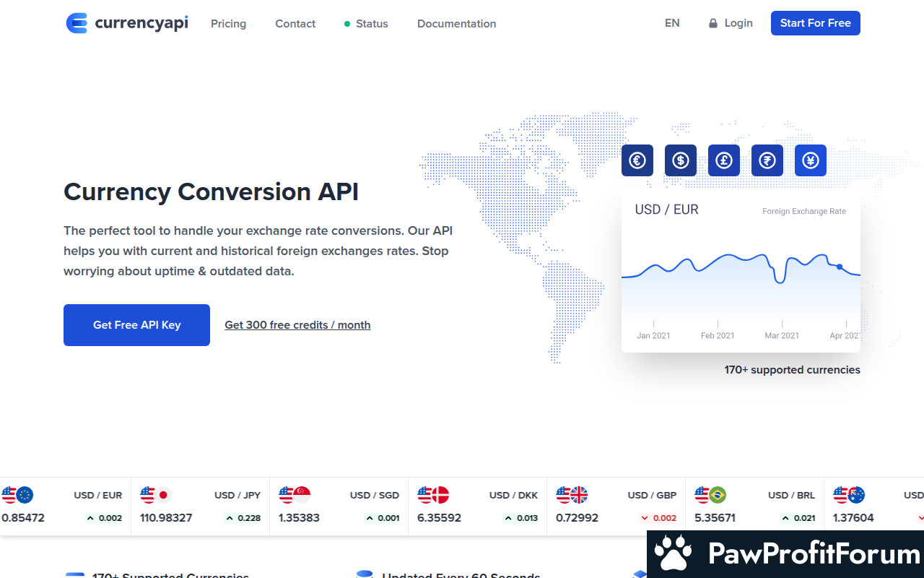Select the Euro currency icon
This screenshot has width=924, height=578.
tap(637, 160)
